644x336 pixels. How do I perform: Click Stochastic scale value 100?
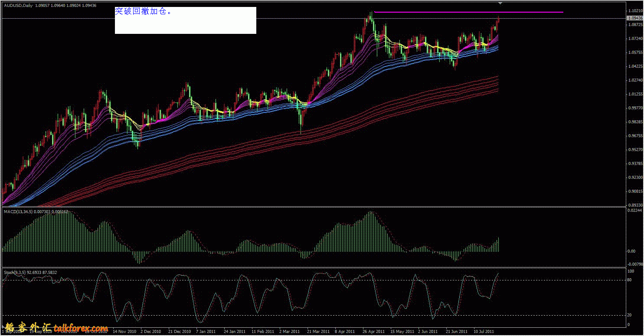click(631, 271)
